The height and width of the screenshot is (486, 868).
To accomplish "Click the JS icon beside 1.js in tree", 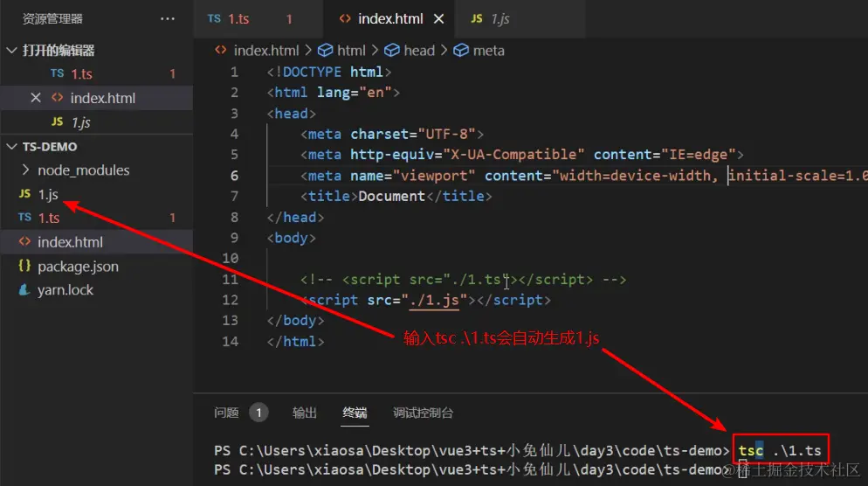I will (x=24, y=193).
